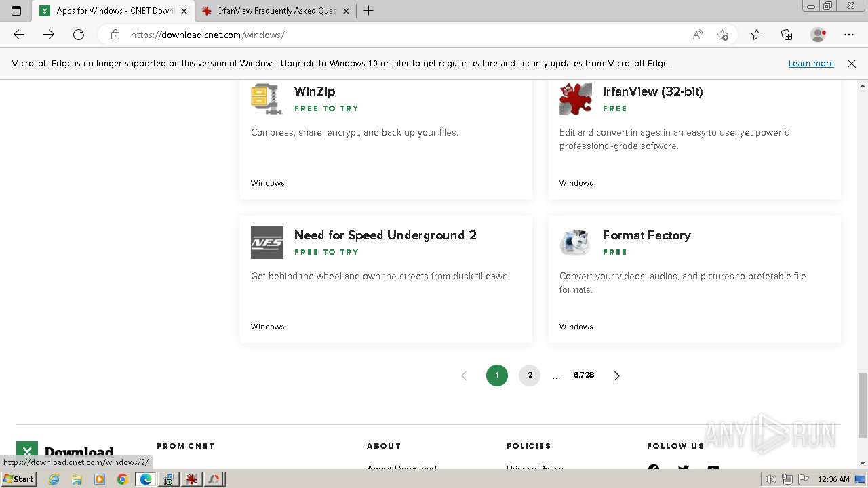Viewport: 868px width, 488px height.
Task: Dismiss the Edge unsupported notification bar
Action: (852, 64)
